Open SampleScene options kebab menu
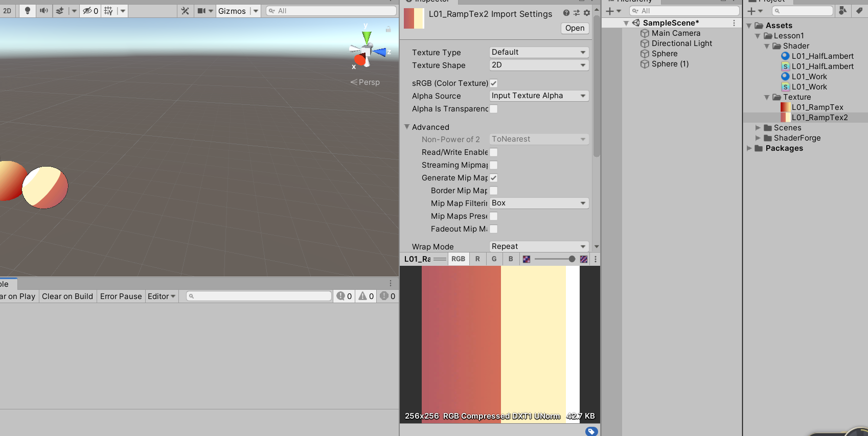868x436 pixels. [734, 23]
